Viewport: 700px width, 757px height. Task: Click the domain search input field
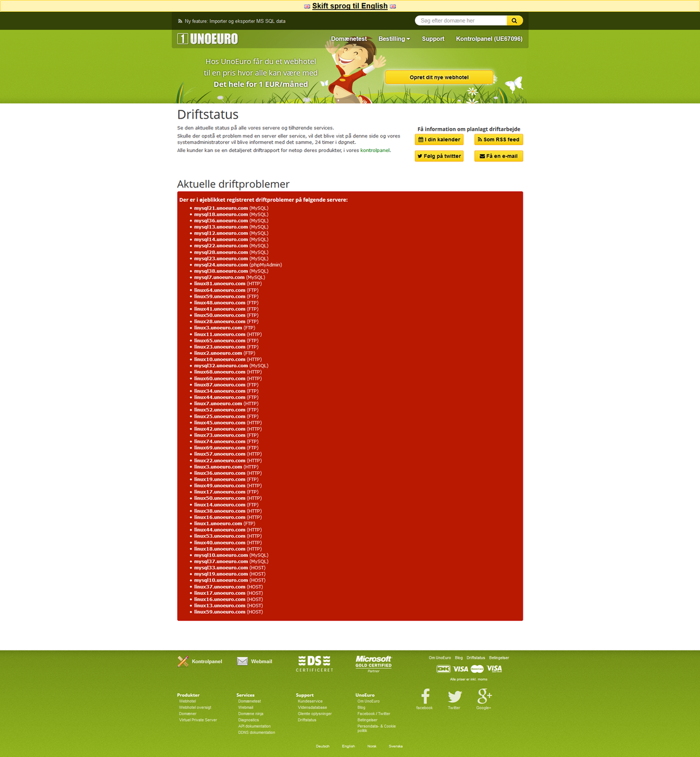tap(462, 21)
